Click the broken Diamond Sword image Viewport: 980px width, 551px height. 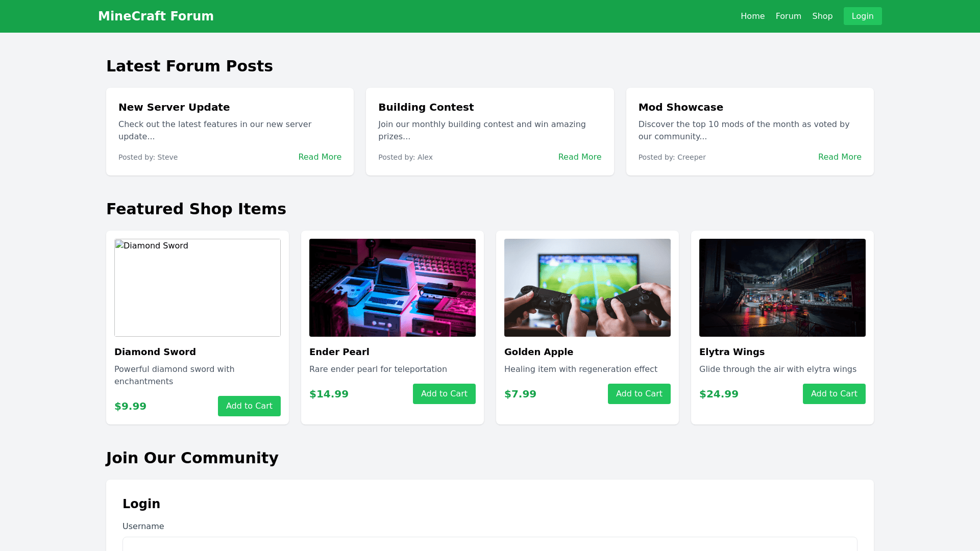point(198,288)
